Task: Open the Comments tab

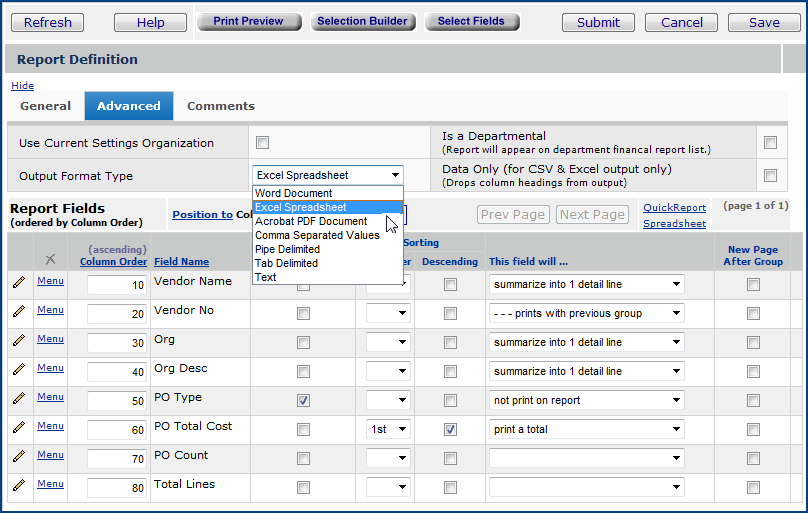Action: pos(221,106)
